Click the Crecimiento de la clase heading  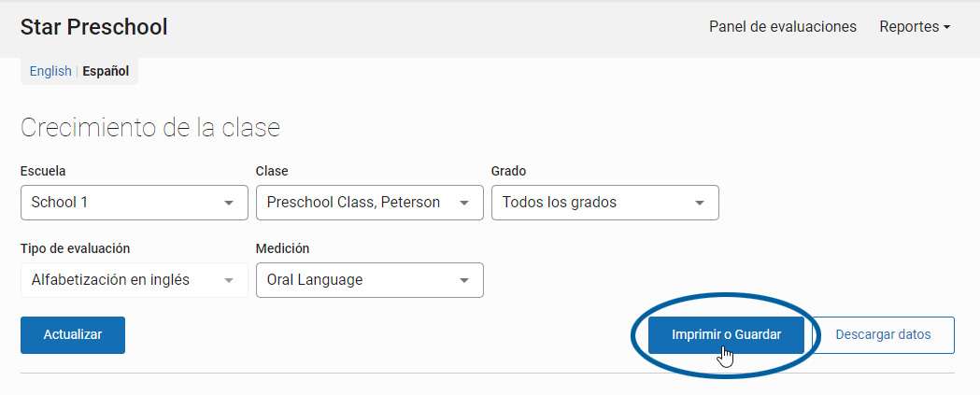click(x=150, y=128)
